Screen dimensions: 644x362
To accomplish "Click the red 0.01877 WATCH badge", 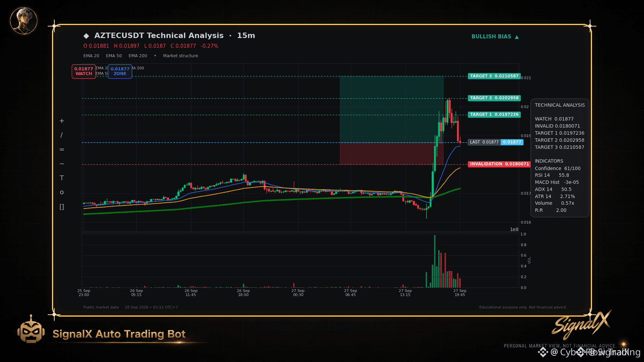I will pyautogui.click(x=84, y=71).
